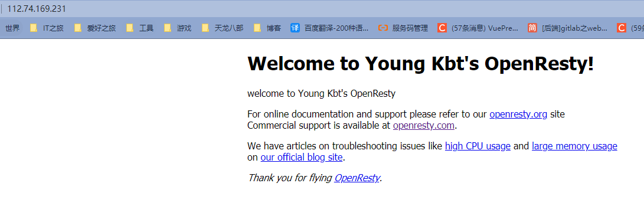Follow the openresty.org link
This screenshot has height=219, width=644.
(x=518, y=115)
